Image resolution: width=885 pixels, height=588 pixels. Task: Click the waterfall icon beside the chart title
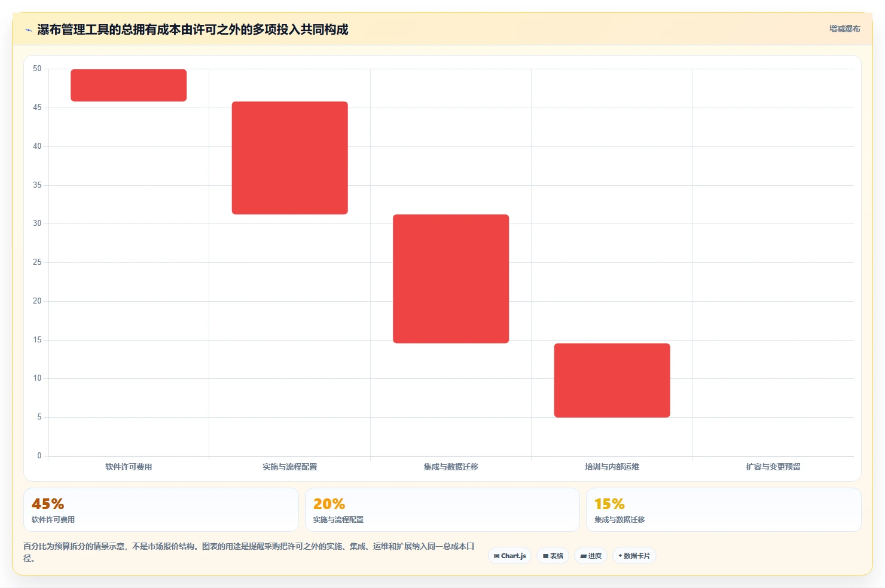pyautogui.click(x=28, y=30)
